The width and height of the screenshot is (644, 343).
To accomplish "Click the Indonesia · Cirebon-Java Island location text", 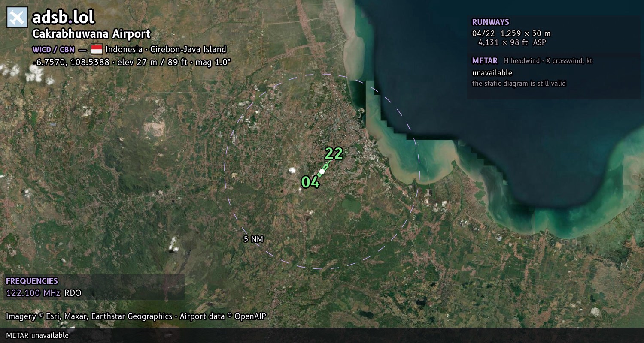I will (x=166, y=49).
